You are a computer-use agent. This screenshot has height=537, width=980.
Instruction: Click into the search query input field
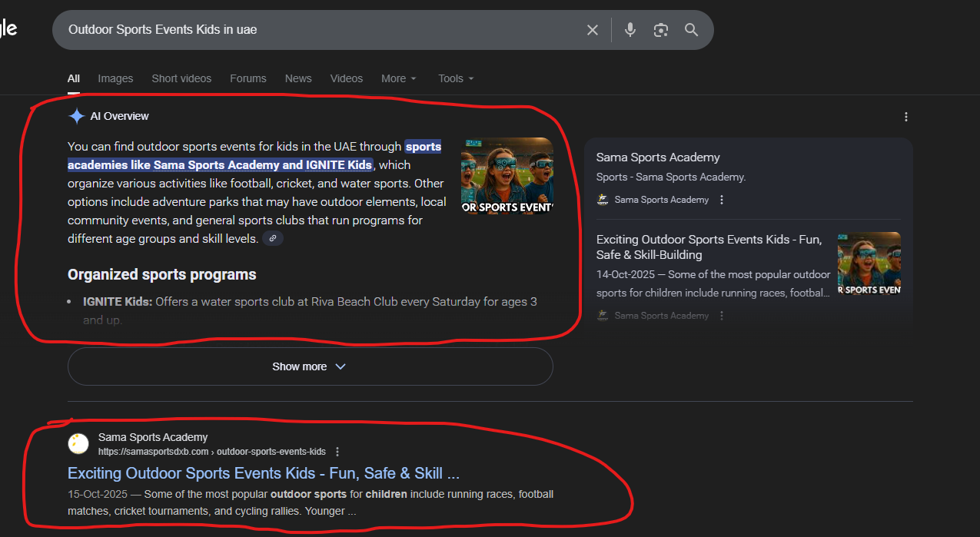(x=307, y=30)
